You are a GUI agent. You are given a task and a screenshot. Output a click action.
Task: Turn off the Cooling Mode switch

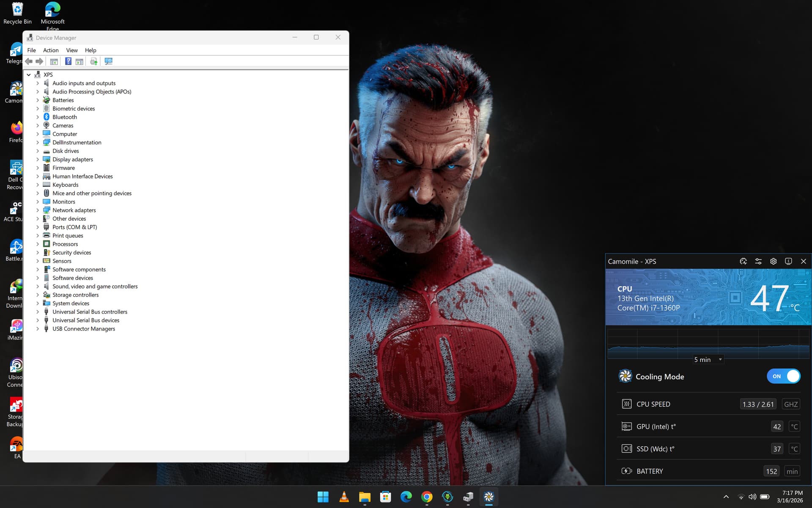pos(783,376)
